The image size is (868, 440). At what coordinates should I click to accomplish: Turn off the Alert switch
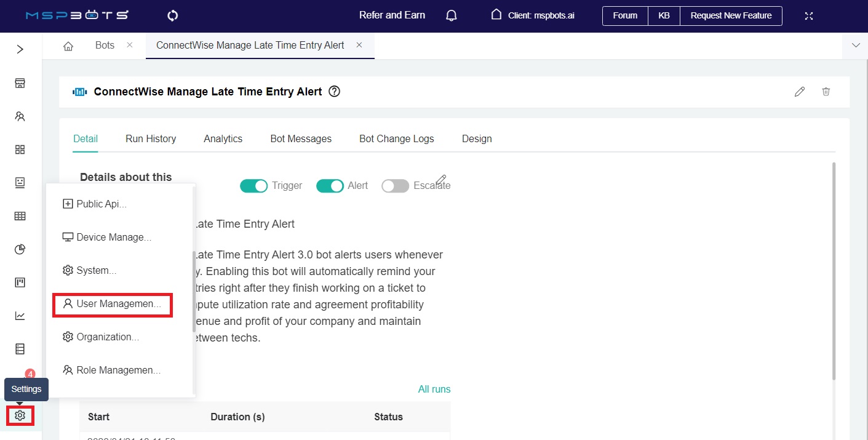coord(330,186)
